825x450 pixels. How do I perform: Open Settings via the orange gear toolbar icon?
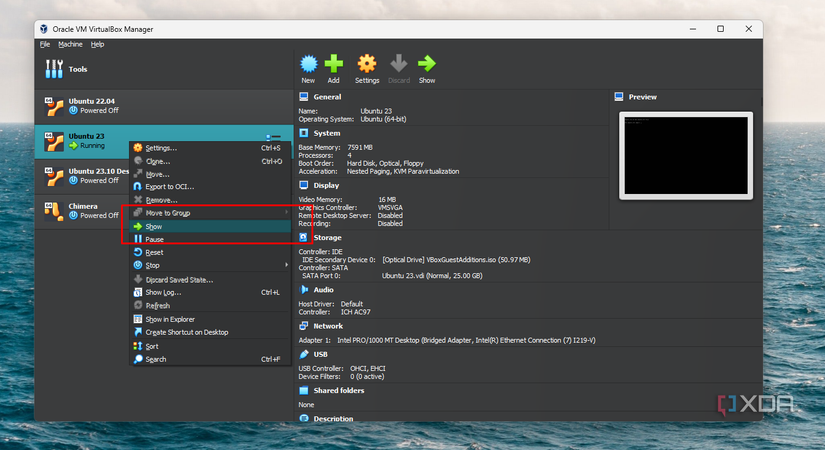click(367, 64)
